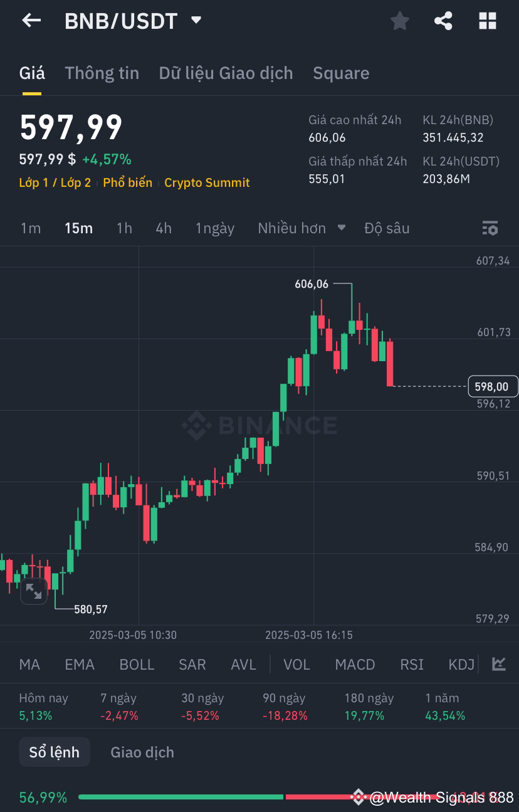Screen dimensions: 519x812
Task: Select the Độ sâu view
Action: (x=387, y=228)
